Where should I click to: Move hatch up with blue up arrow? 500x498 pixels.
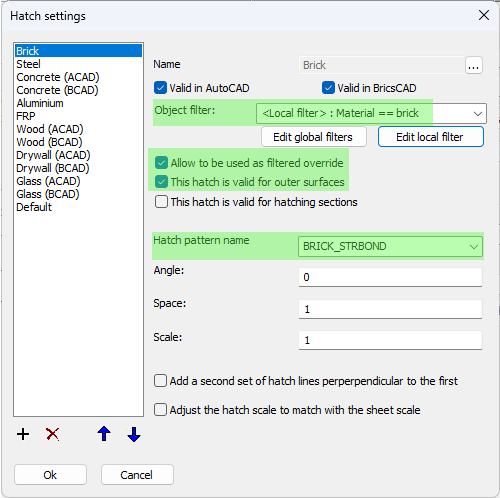104,434
